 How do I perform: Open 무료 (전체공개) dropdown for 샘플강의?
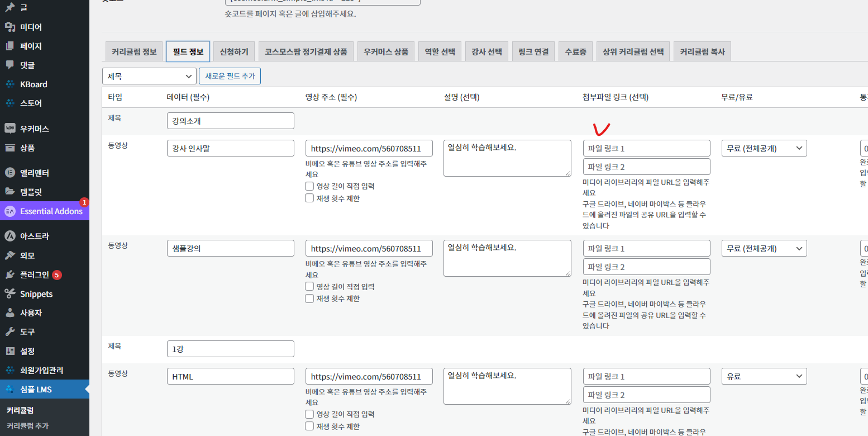pyautogui.click(x=764, y=248)
